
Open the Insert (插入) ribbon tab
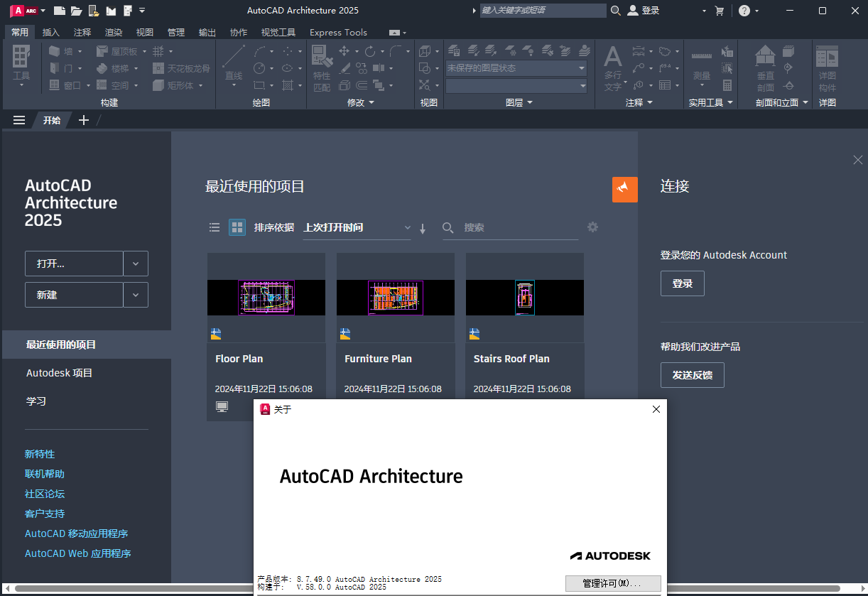click(x=51, y=32)
